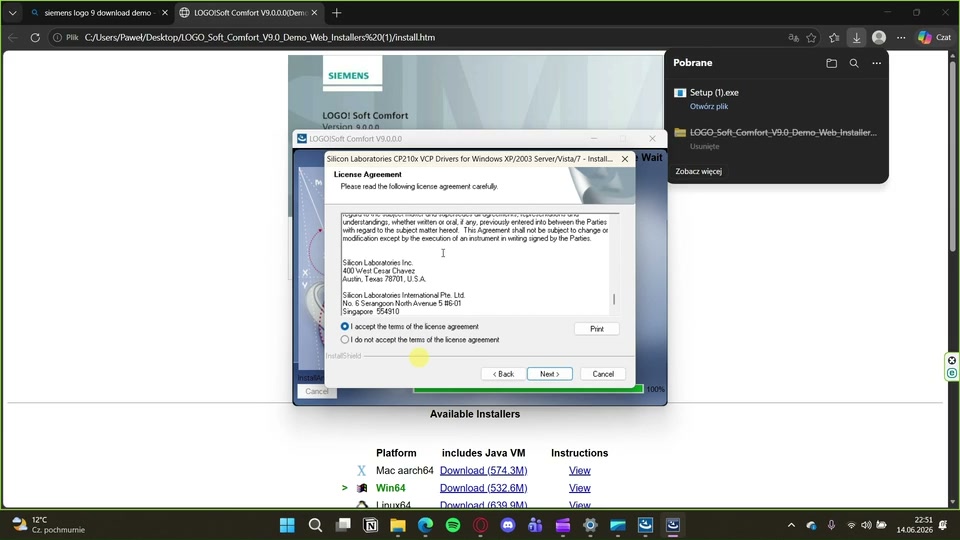
Task: Click inside the license agreement text box
Action: (x=475, y=263)
